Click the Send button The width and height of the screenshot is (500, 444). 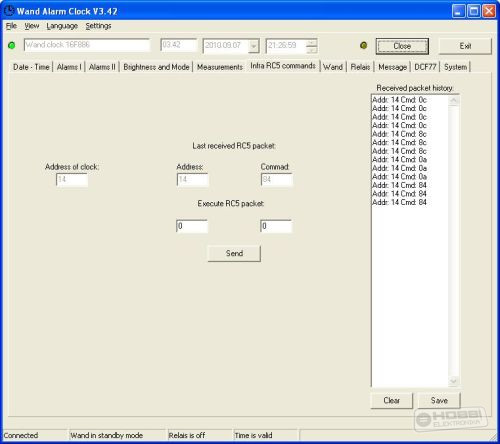pos(234,253)
